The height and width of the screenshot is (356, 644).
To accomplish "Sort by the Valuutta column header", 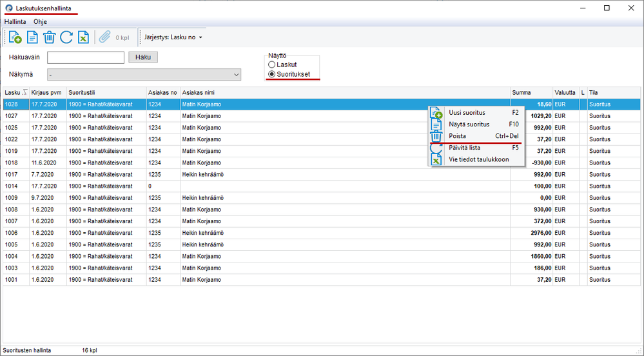I will (566, 92).
